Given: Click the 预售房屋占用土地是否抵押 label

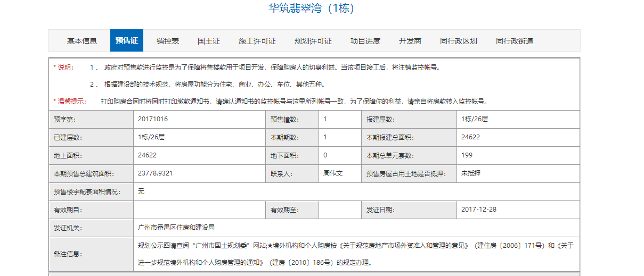Looking at the screenshot, I should (406, 174).
